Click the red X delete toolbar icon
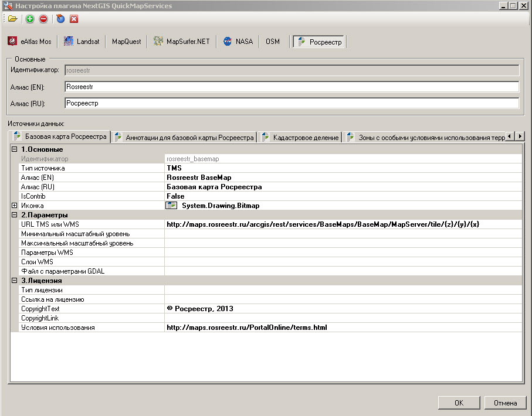This screenshot has height=416, width=532. point(74,19)
